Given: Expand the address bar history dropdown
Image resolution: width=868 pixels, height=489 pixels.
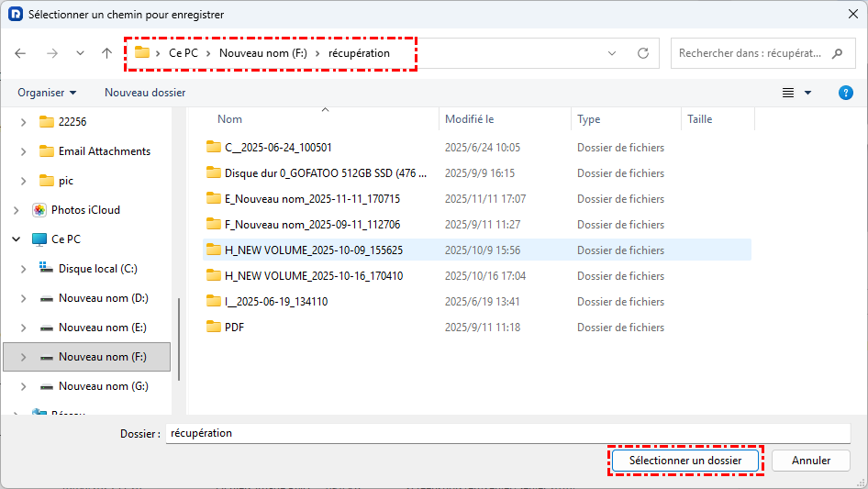Looking at the screenshot, I should click(x=612, y=53).
